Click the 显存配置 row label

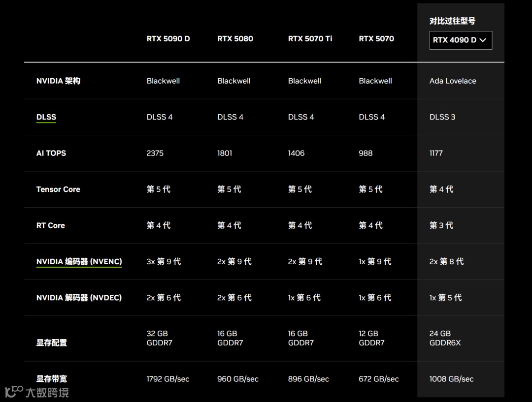click(52, 342)
